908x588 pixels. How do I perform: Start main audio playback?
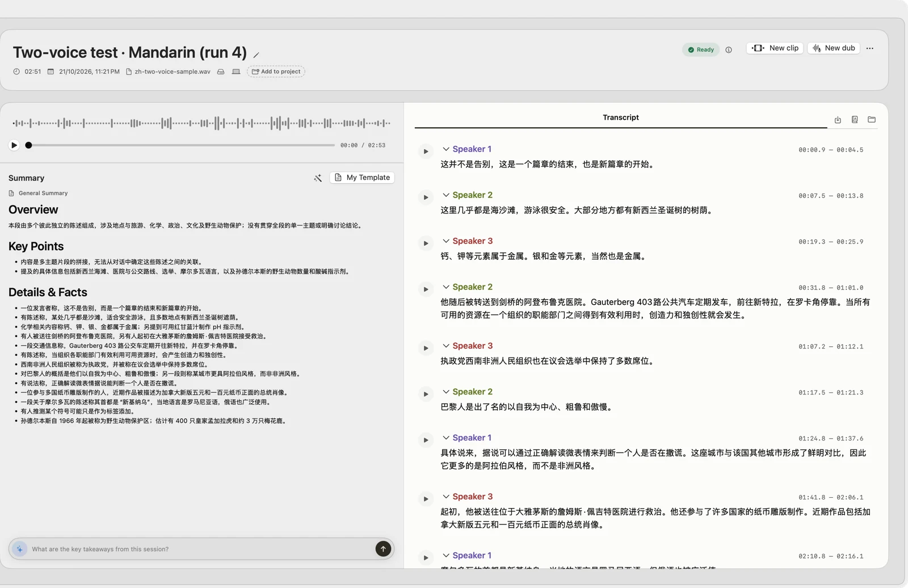pyautogui.click(x=14, y=145)
